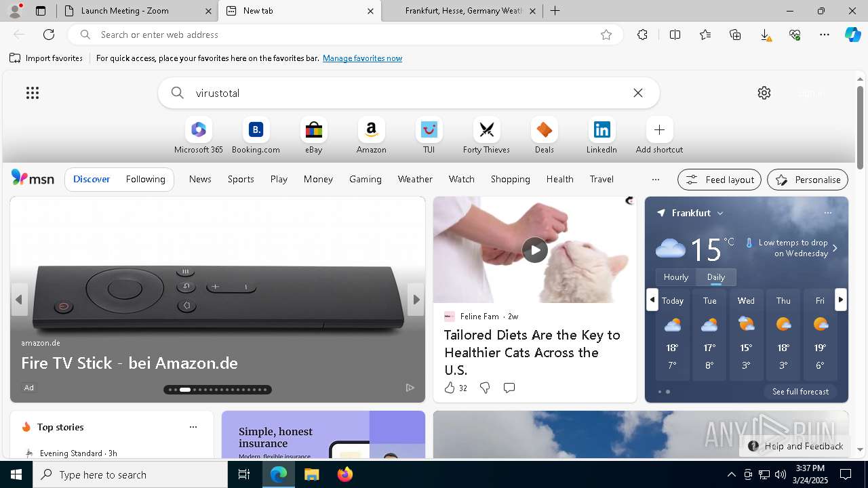Click Manage favorites now link
This screenshot has height=488, width=868.
coord(362,58)
